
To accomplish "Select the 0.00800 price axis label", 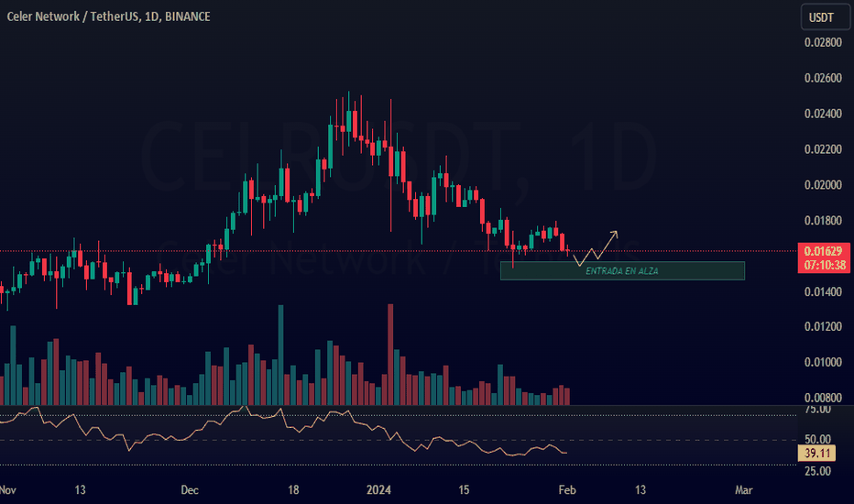I will (823, 398).
